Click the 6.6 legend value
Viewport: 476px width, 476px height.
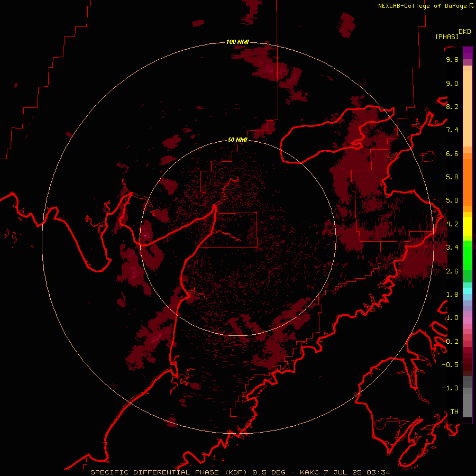click(x=452, y=153)
